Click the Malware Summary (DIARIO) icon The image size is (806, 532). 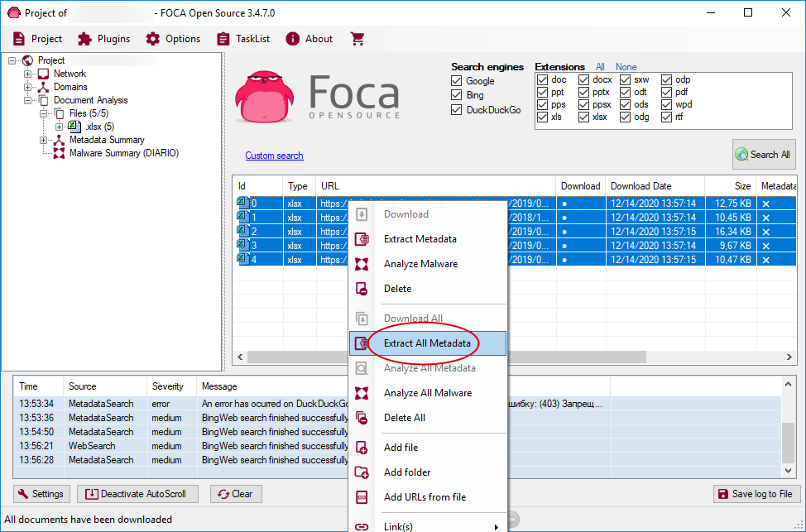59,153
